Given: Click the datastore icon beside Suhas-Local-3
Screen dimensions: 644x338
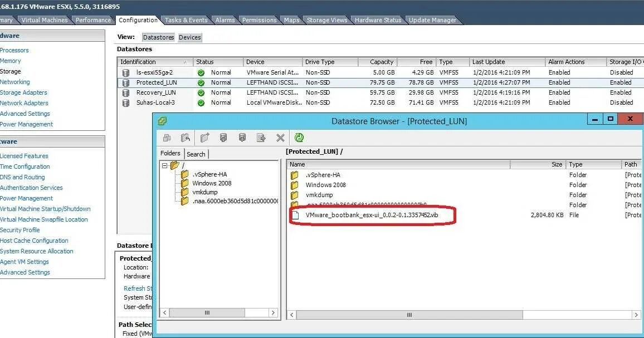Looking at the screenshot, I should tap(126, 102).
